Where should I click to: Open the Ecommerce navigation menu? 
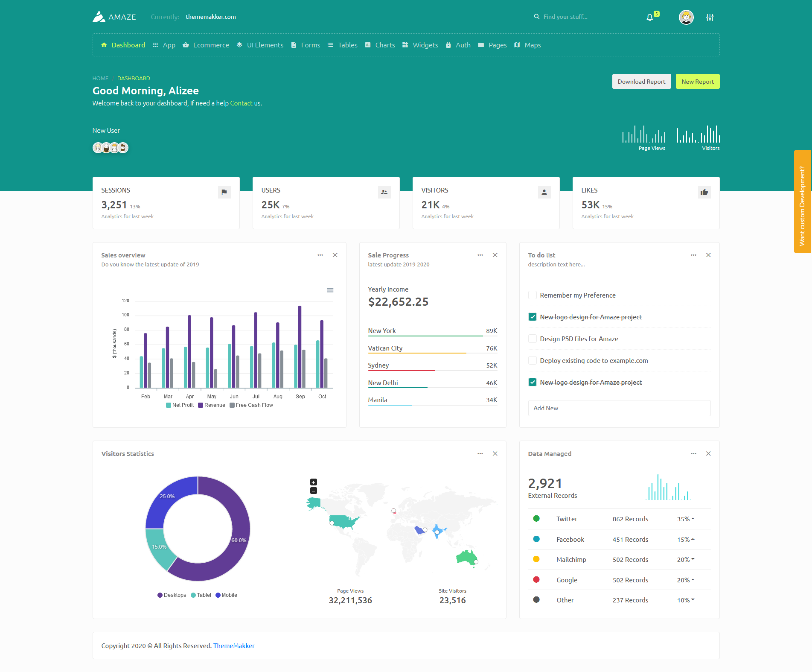point(206,45)
